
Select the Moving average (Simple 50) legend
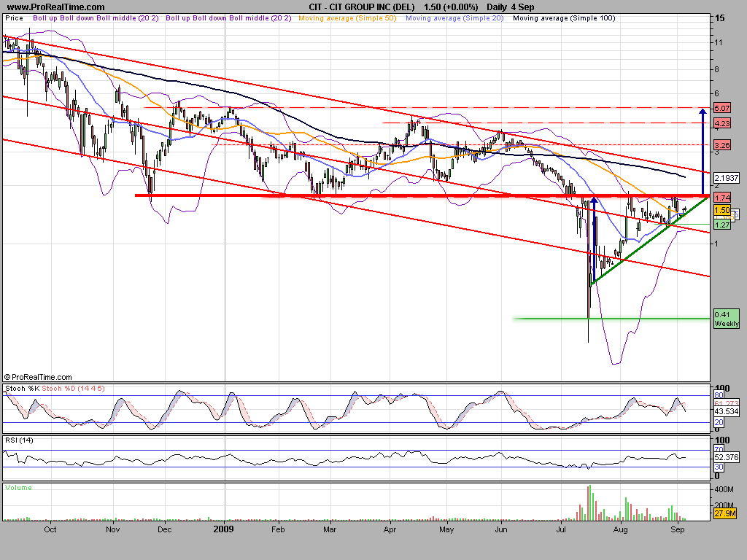coord(347,18)
